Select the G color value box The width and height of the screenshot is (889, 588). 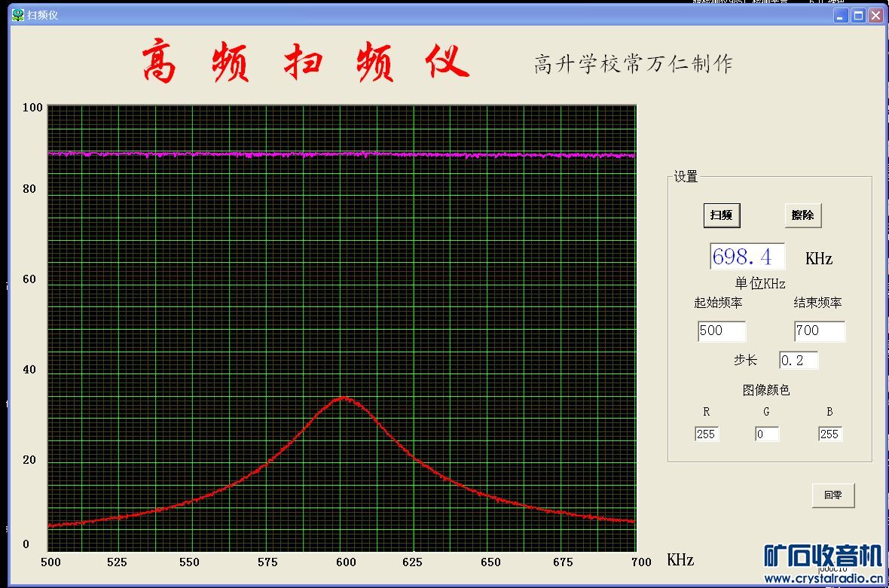point(766,434)
